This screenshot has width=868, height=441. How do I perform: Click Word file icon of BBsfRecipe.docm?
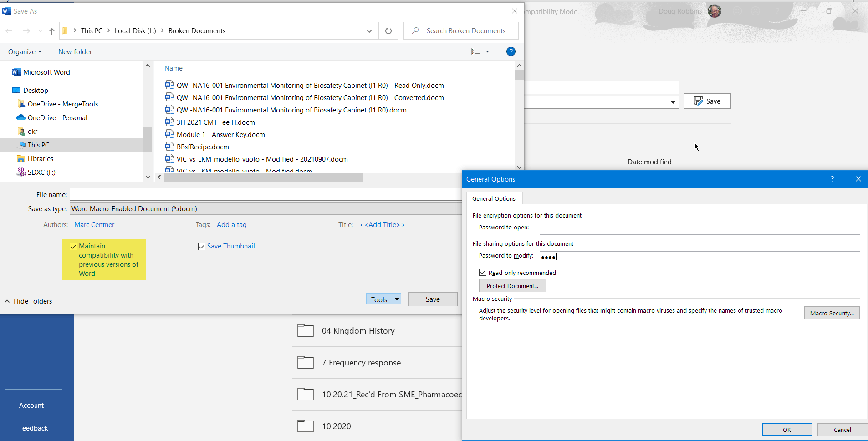click(x=169, y=147)
